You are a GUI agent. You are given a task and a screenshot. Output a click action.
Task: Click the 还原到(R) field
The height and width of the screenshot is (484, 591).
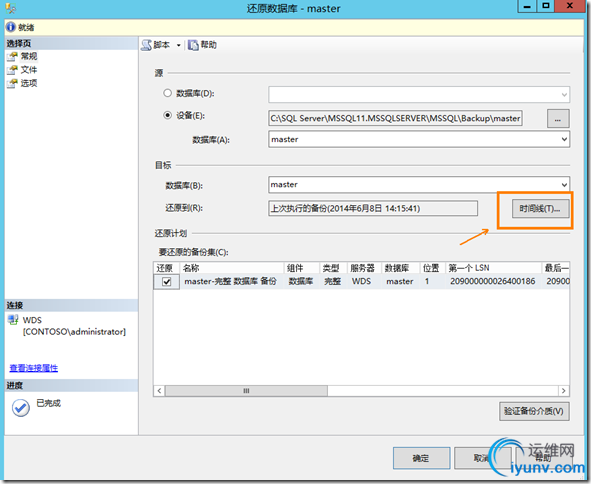coord(373,208)
